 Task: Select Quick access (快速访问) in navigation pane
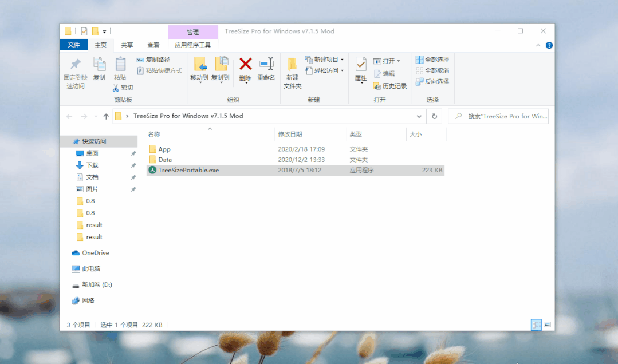[x=99, y=141]
